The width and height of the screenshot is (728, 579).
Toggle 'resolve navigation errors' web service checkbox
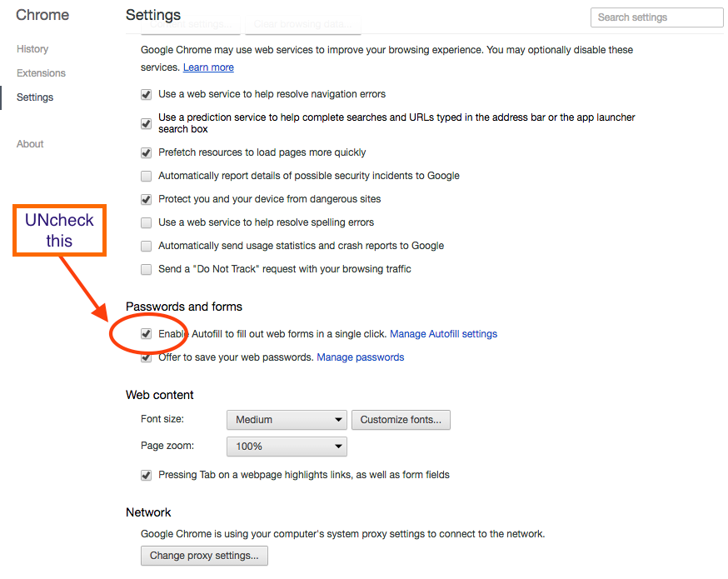click(147, 95)
